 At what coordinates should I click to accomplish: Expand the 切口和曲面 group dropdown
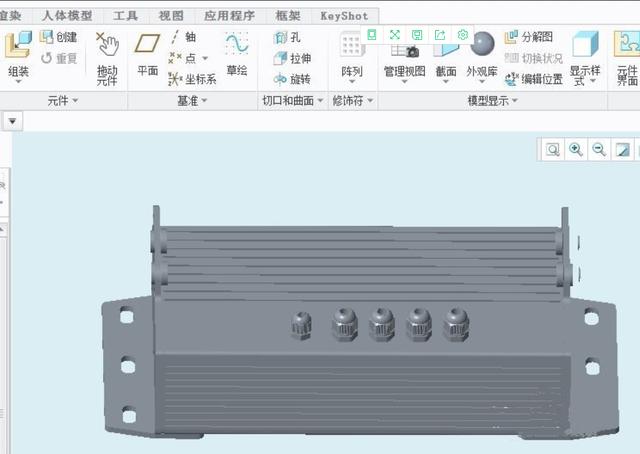[x=320, y=100]
